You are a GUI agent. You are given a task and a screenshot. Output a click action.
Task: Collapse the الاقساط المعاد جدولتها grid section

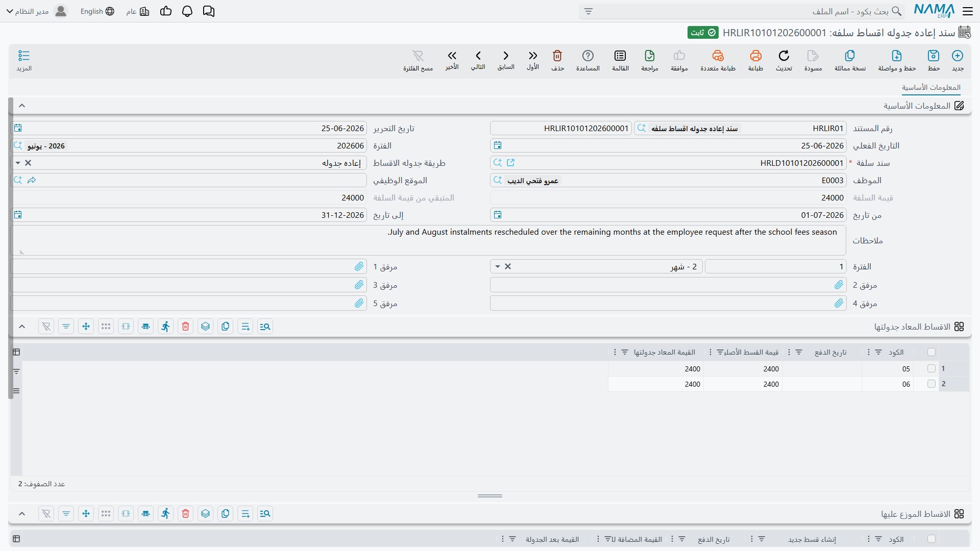click(22, 327)
